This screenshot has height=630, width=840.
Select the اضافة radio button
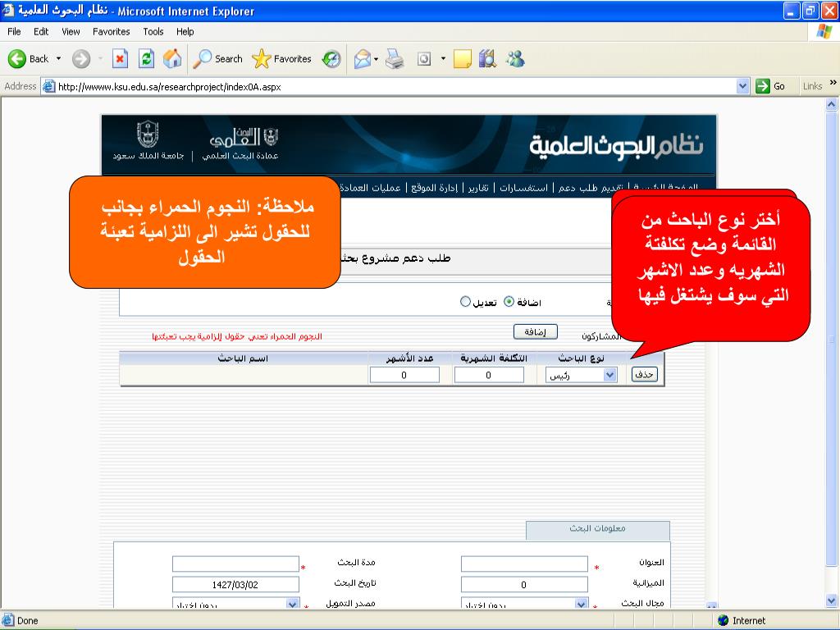point(509,302)
